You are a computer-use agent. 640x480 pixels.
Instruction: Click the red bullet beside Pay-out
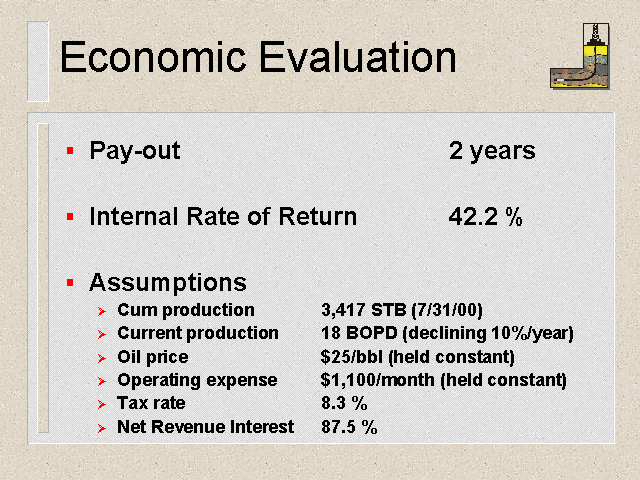pos(70,151)
